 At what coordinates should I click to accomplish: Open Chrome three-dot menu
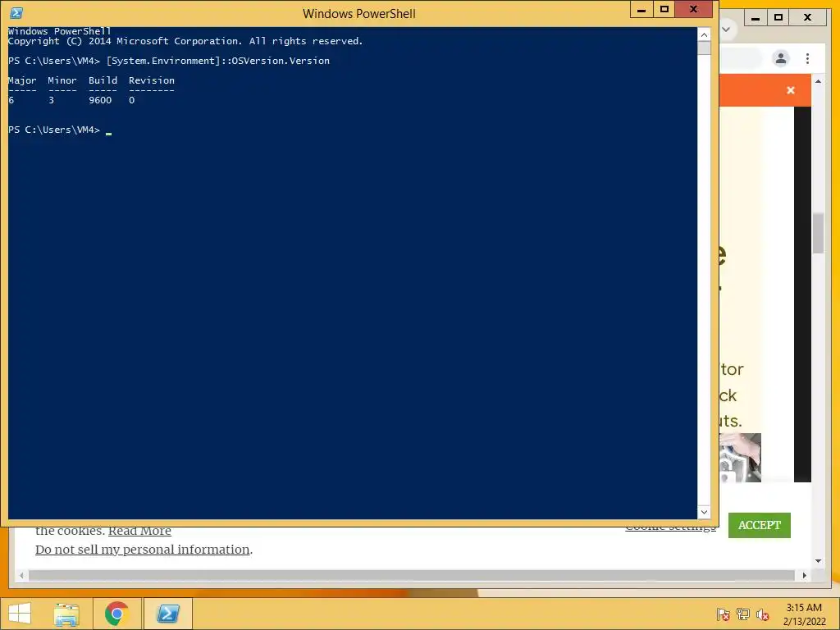[807, 58]
